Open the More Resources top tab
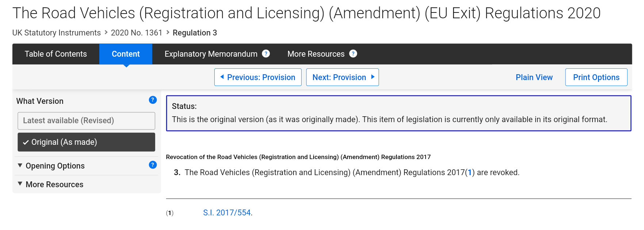 (316, 54)
